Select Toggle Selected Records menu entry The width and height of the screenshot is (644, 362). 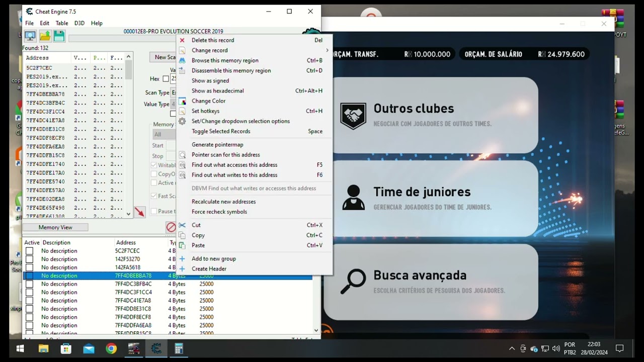254,131
